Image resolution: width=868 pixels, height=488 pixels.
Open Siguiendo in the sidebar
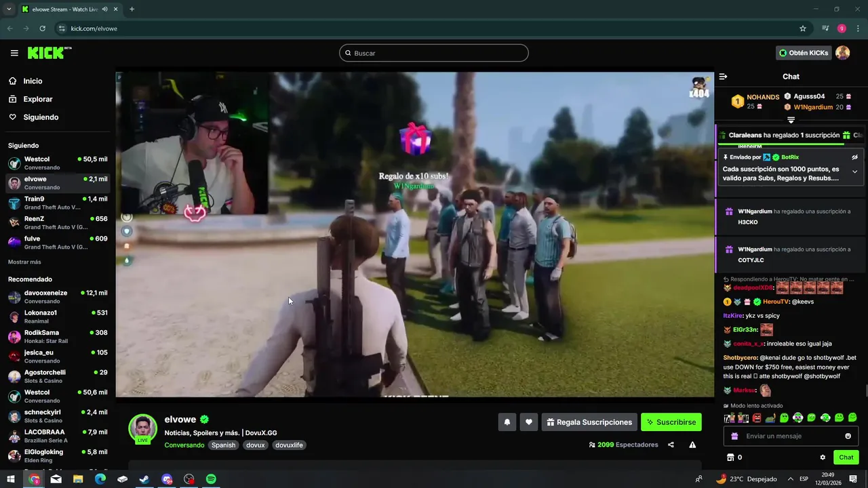(41, 117)
